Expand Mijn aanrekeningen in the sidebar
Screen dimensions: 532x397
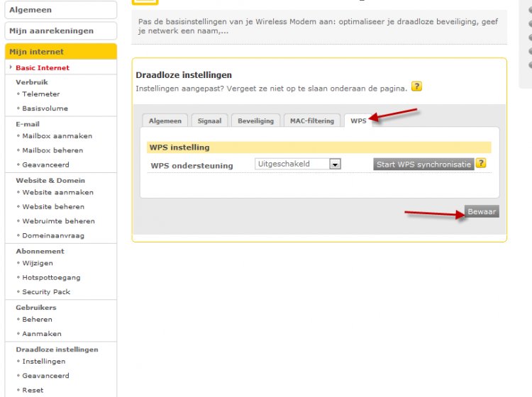[60, 31]
